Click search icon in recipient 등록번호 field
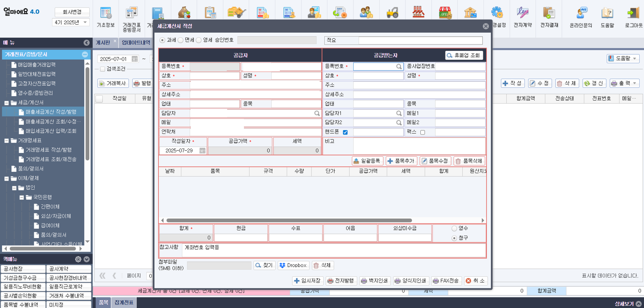 point(399,66)
